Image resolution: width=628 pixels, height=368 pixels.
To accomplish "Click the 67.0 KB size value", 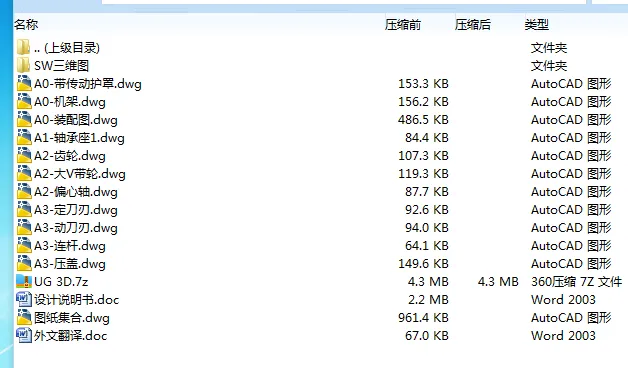I will click(x=427, y=336).
